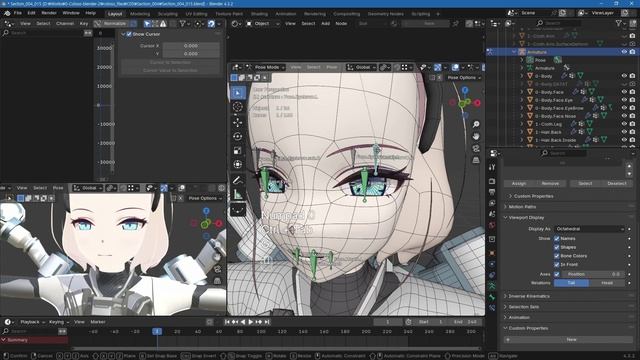640x360 pixels.
Task: Select the Measure ruler tool
Action: [x=238, y=195]
